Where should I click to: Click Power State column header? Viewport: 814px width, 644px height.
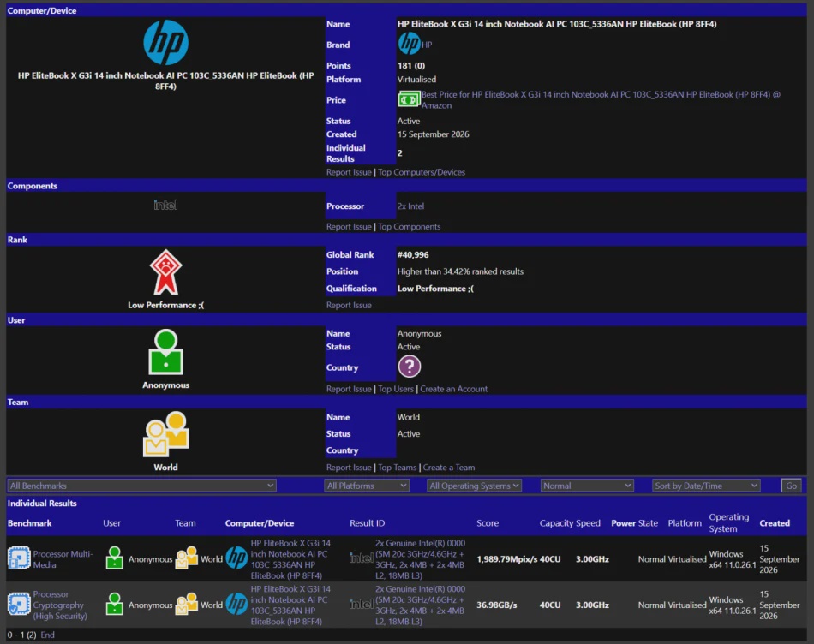click(634, 523)
